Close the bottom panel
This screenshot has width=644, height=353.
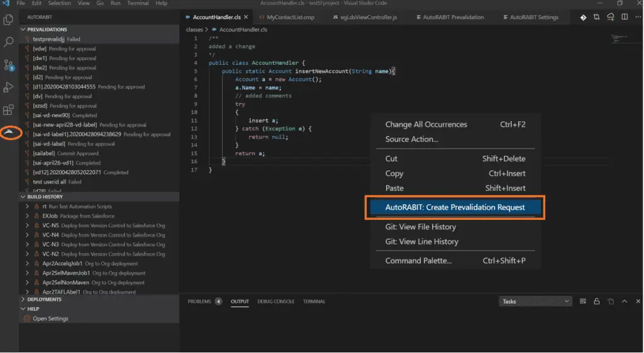[x=638, y=301]
